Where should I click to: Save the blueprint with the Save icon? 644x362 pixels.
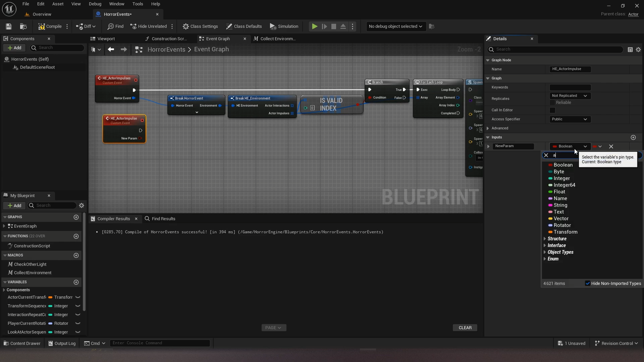coord(9,26)
